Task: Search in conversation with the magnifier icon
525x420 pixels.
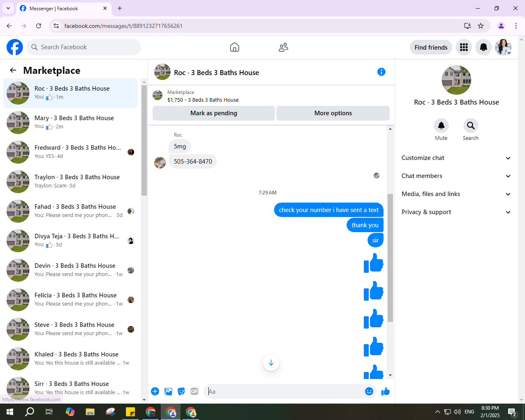Action: 471,126
